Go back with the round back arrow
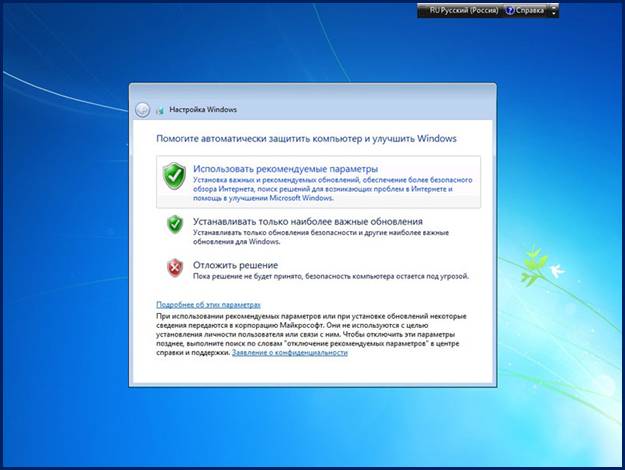The width and height of the screenshot is (625, 470). click(x=142, y=110)
